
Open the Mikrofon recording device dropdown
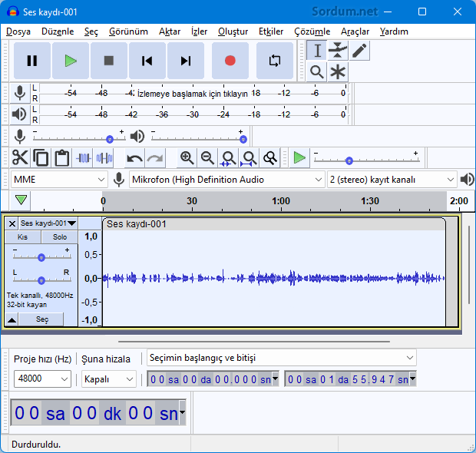226,180
